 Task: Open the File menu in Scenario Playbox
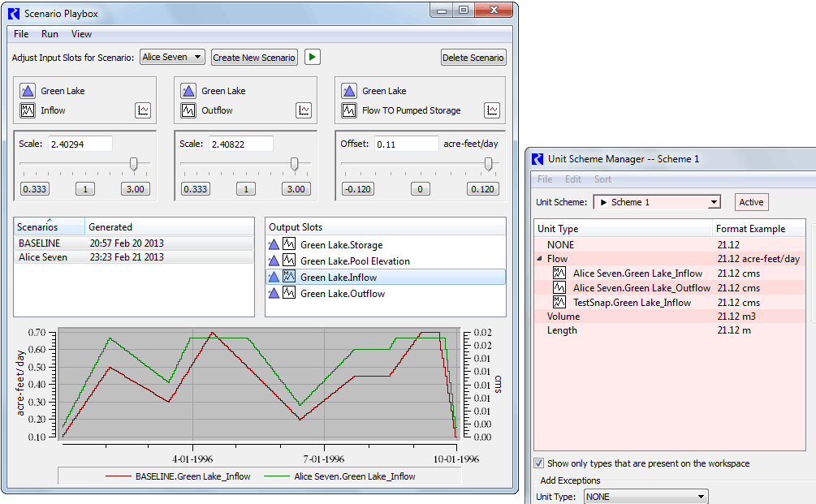(x=21, y=34)
